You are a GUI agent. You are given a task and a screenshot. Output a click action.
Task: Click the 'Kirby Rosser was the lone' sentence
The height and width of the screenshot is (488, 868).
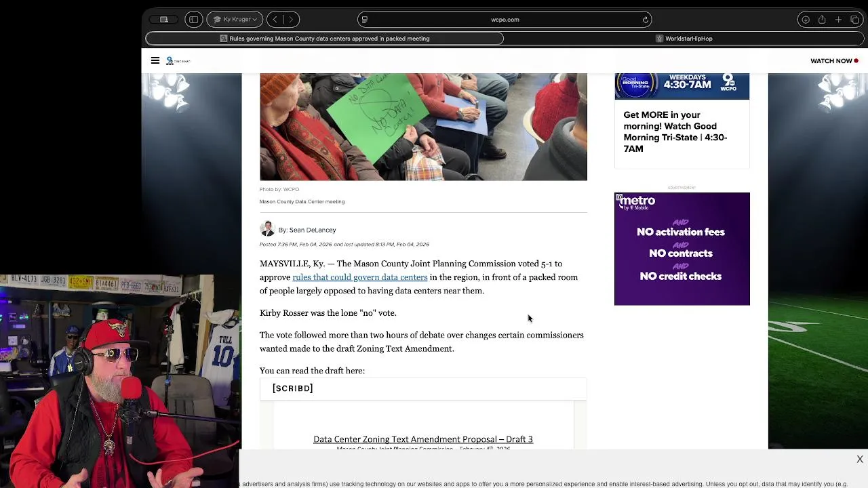[x=328, y=313]
